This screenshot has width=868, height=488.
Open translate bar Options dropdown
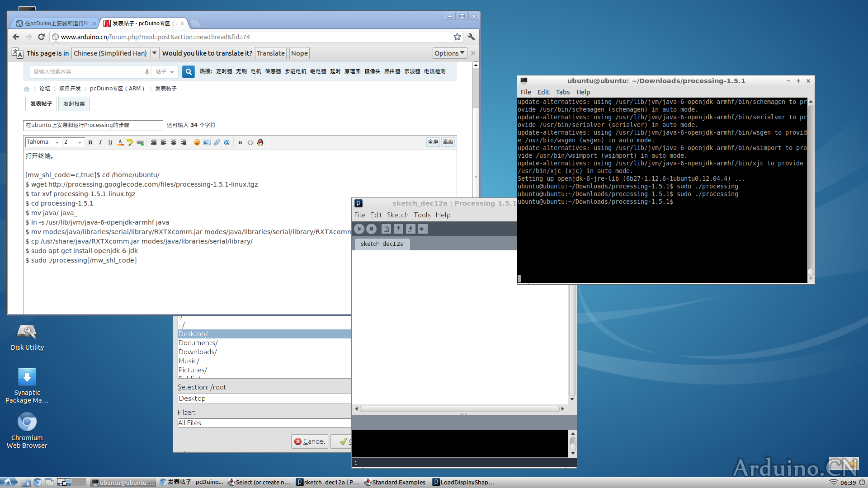[x=449, y=53]
